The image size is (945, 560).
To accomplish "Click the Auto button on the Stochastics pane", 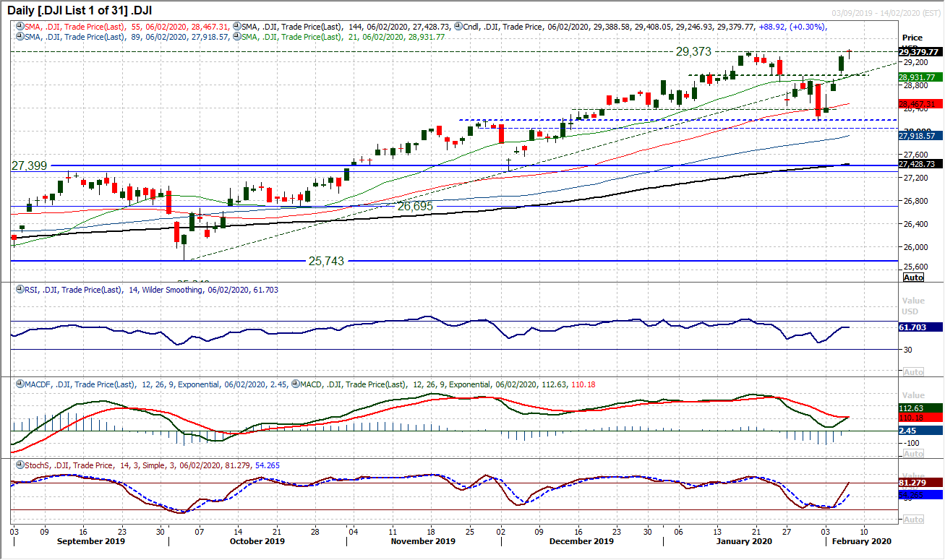I will pos(914,519).
